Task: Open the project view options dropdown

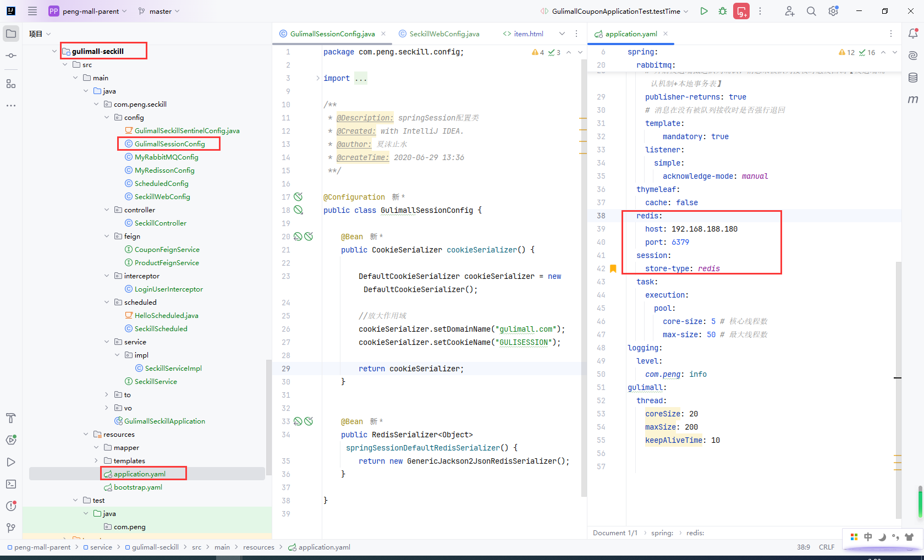Action: point(40,34)
